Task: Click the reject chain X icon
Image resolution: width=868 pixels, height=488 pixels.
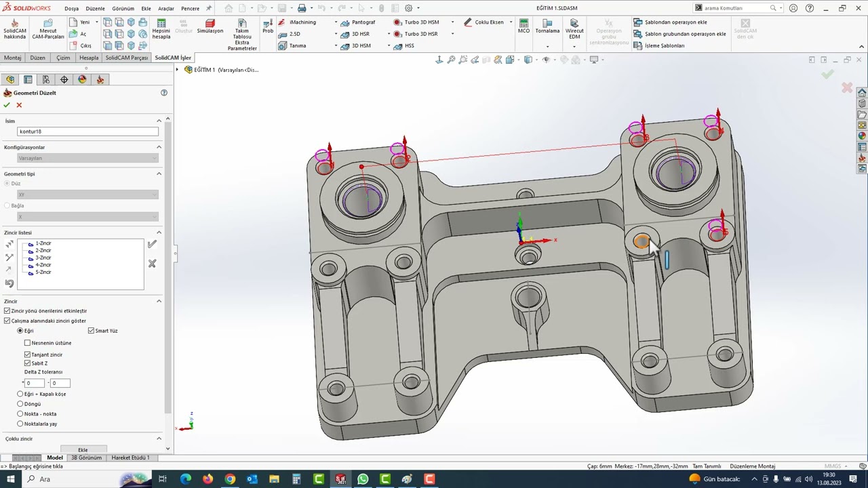Action: click(152, 264)
